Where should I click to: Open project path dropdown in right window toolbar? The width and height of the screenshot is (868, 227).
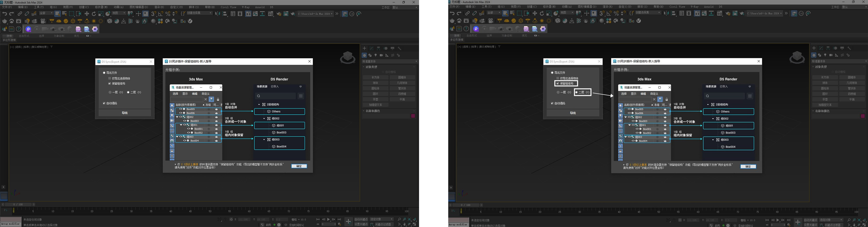(x=765, y=14)
